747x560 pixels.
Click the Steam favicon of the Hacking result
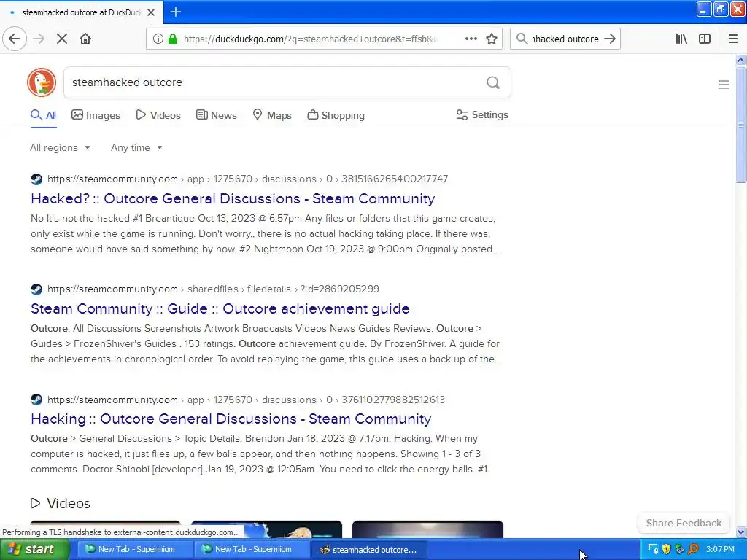(x=36, y=400)
